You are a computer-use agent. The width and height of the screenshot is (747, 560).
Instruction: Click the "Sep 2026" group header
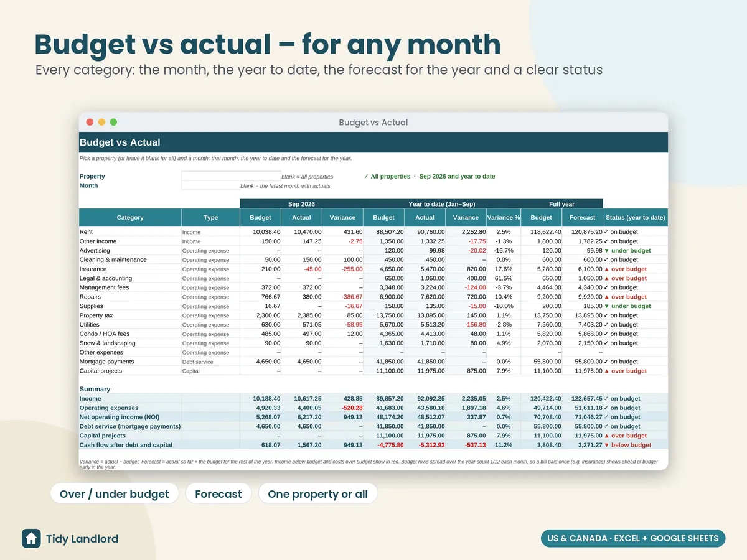(x=301, y=203)
